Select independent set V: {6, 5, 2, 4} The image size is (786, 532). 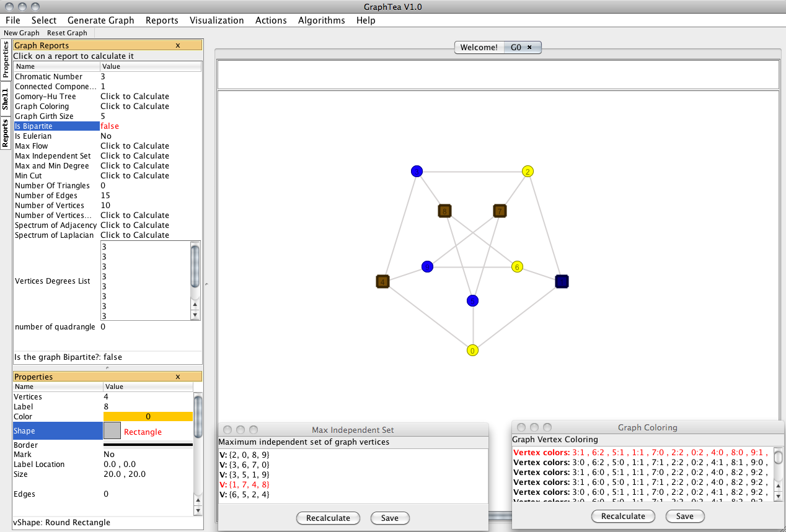[244, 494]
